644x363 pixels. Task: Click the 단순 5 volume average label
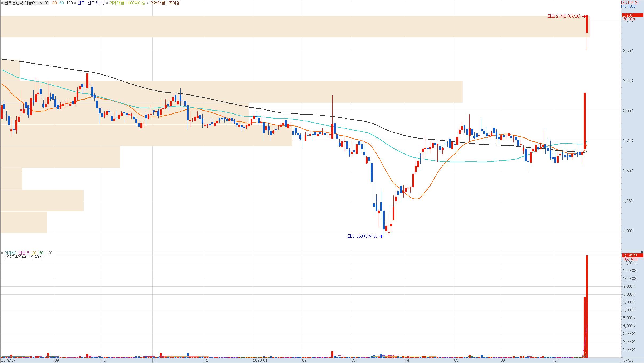coord(24,253)
